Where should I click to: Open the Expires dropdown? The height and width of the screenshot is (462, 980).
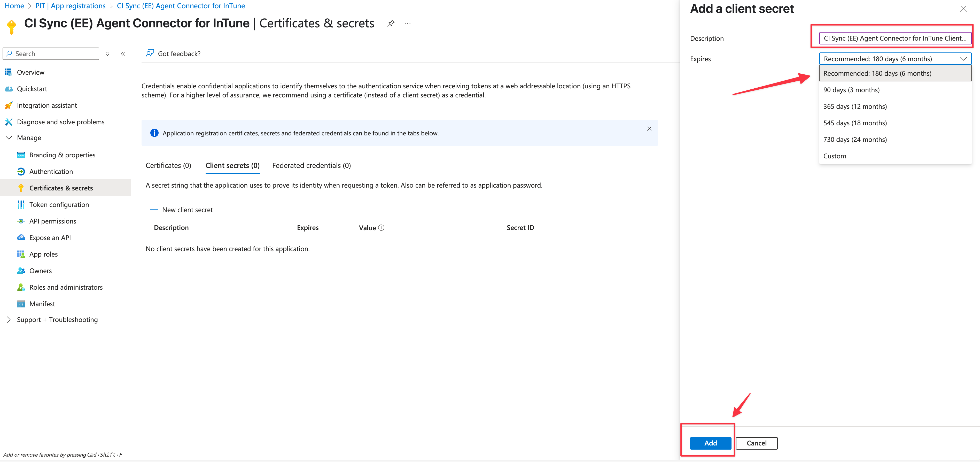895,59
